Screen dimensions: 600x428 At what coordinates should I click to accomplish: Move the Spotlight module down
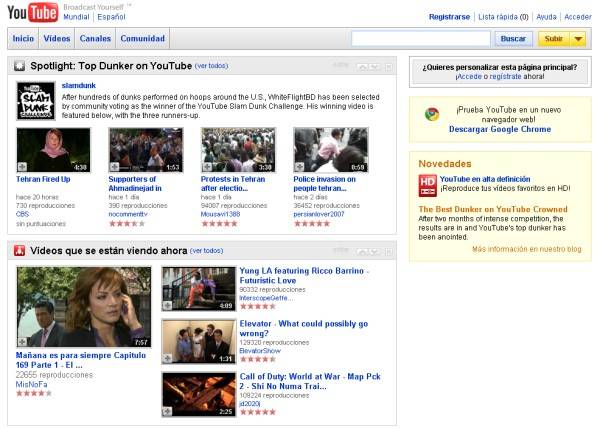pyautogui.click(x=375, y=67)
